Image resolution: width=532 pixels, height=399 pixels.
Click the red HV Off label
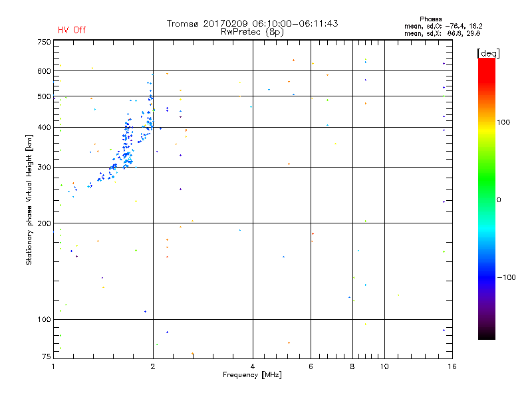(71, 30)
